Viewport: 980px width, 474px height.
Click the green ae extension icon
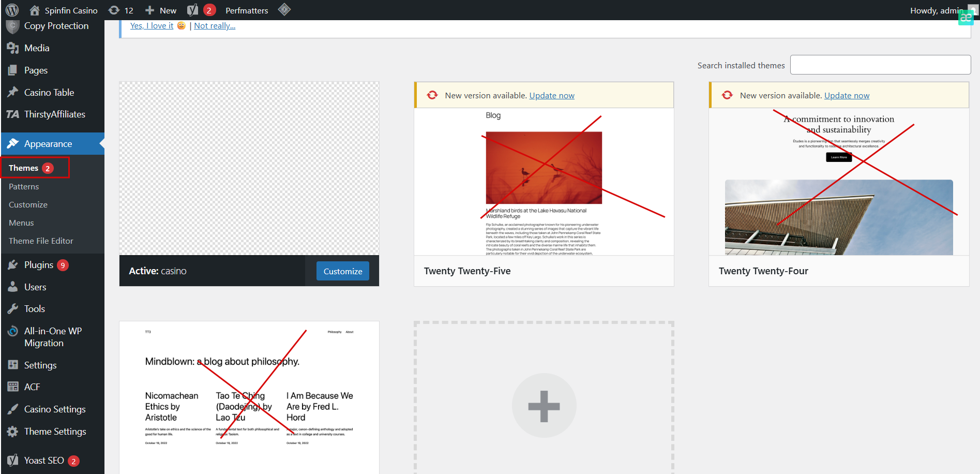pos(966,18)
